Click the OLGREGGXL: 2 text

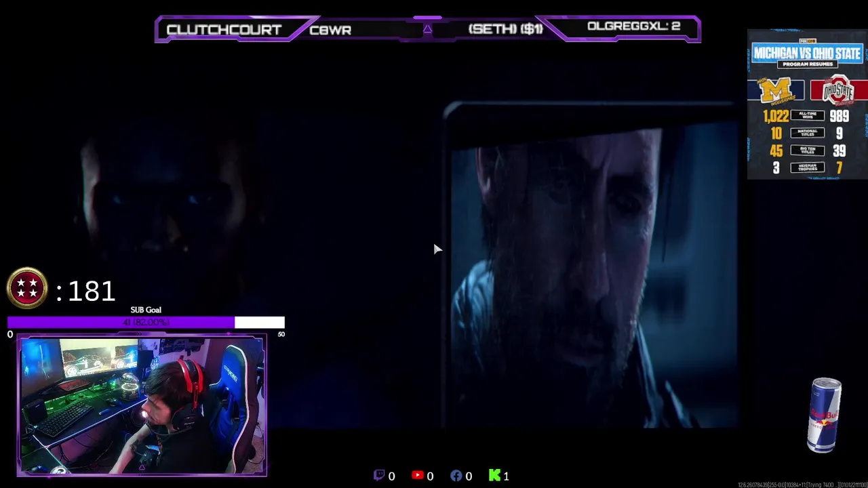point(633,26)
